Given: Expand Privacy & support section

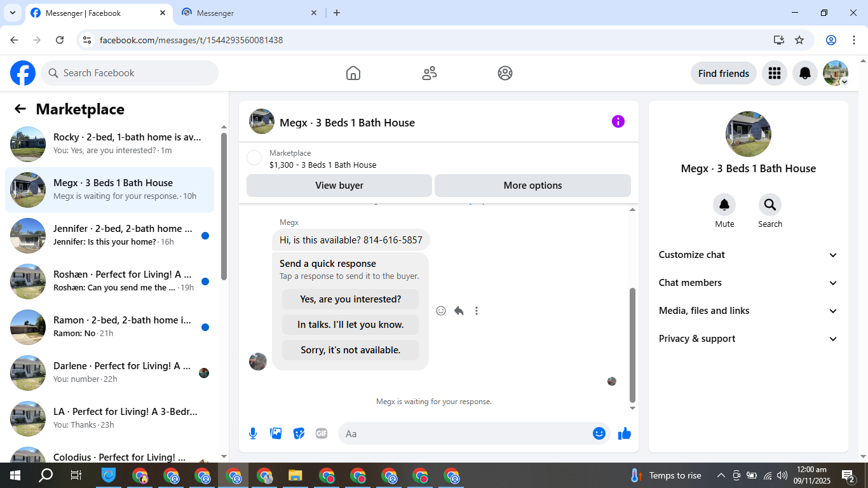Looking at the screenshot, I should (749, 339).
